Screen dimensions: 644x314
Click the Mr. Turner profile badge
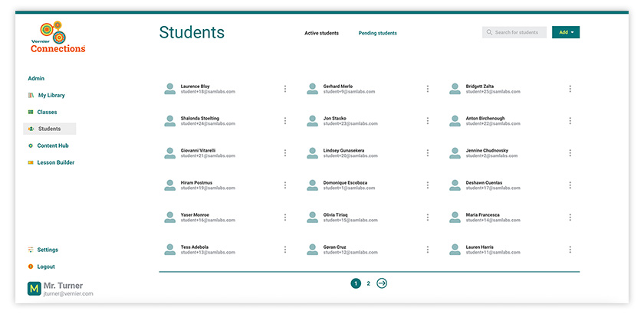coord(34,288)
